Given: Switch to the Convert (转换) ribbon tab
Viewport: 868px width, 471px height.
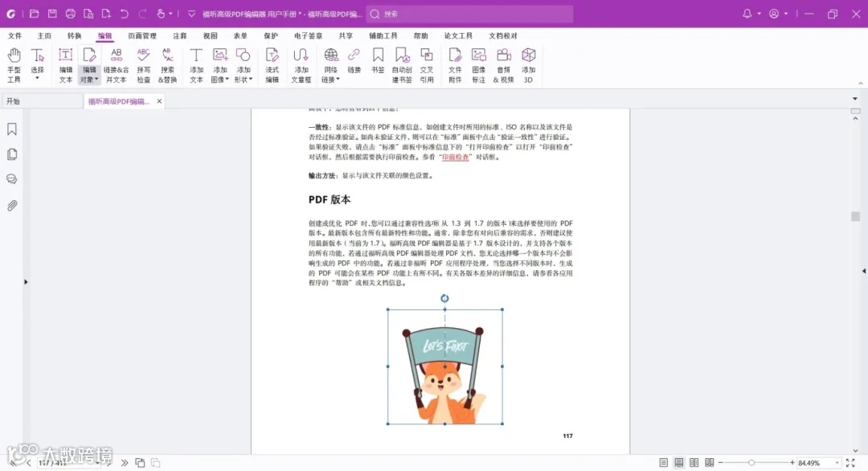Looking at the screenshot, I should 74,35.
